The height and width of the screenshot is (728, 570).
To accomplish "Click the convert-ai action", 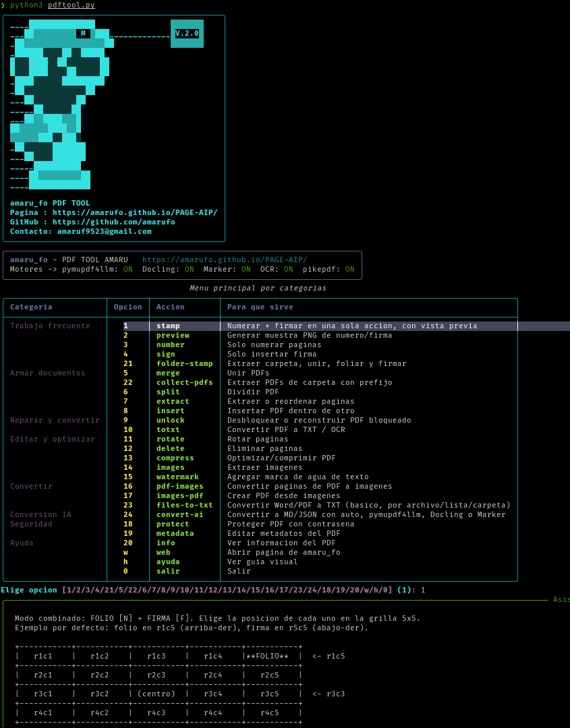I will click(180, 514).
